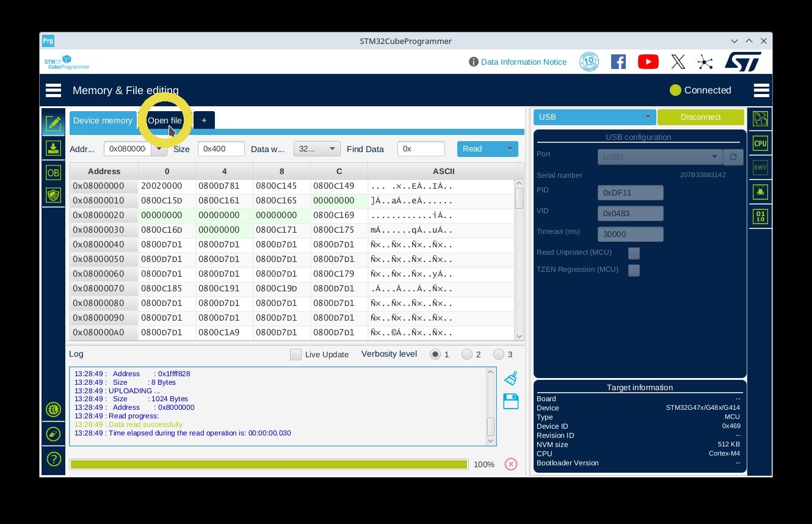812x524 pixels.
Task: Open the data width dropdown
Action: pos(317,149)
